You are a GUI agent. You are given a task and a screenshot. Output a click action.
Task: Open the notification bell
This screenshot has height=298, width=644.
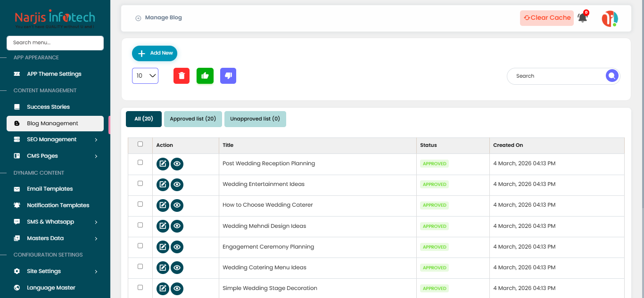click(x=583, y=18)
